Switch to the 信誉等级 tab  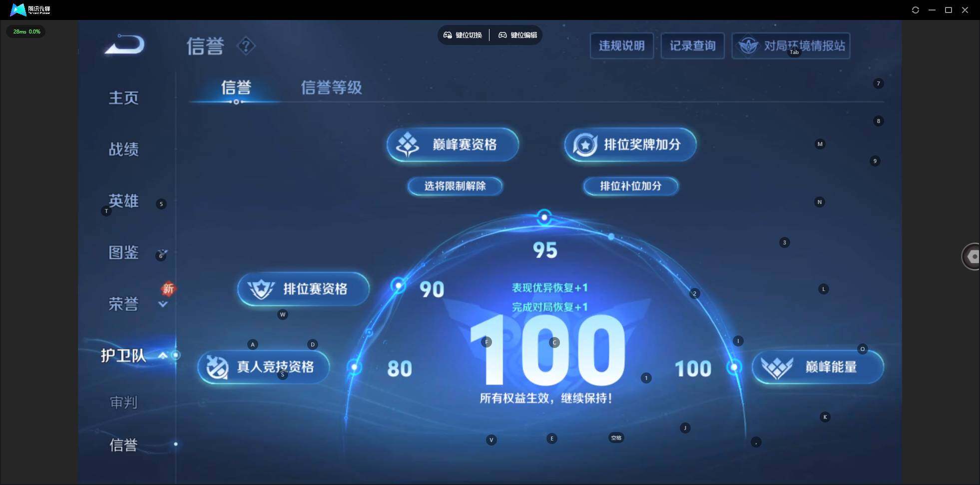(x=331, y=88)
